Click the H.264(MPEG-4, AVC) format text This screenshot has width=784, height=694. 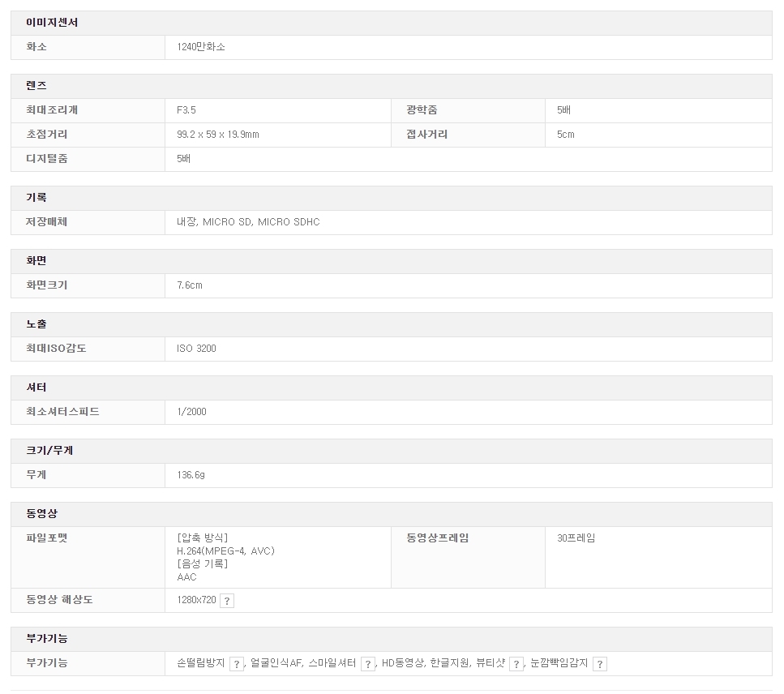[x=226, y=551]
